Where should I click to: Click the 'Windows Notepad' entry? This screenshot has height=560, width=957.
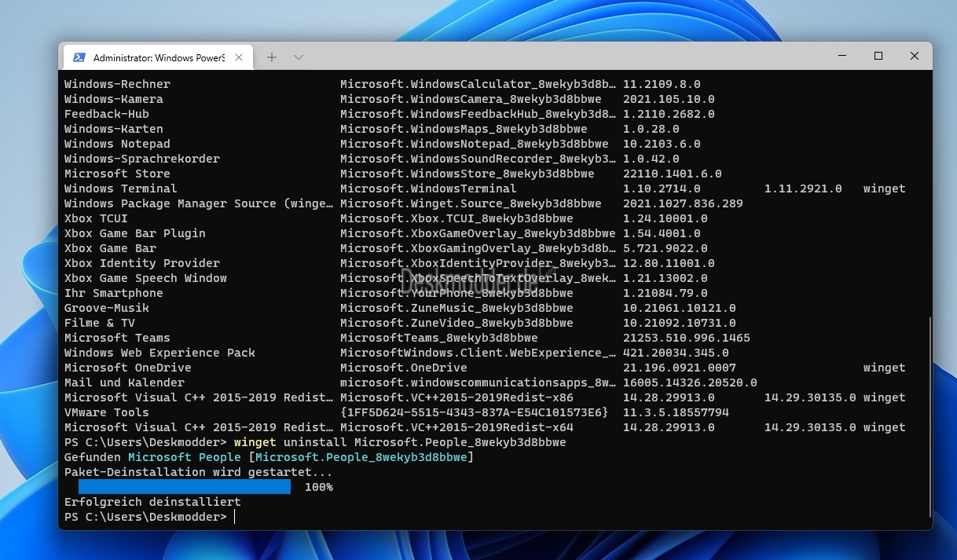(117, 144)
